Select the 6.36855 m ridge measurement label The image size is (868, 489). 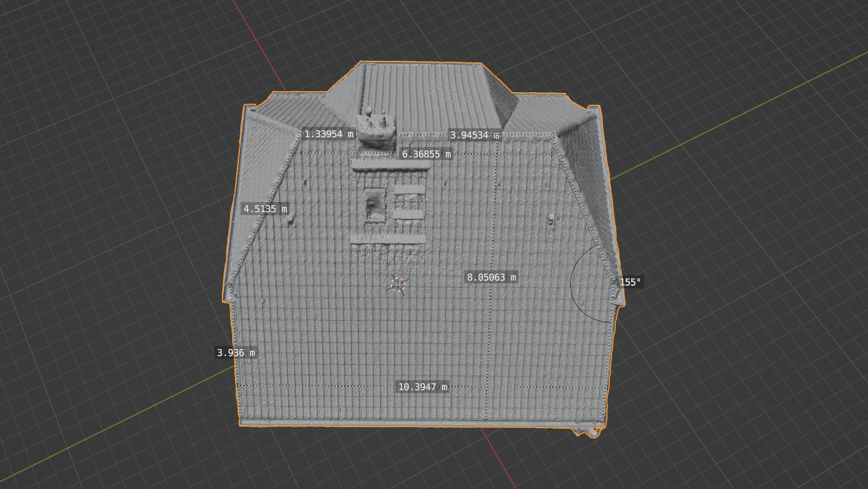click(x=426, y=154)
